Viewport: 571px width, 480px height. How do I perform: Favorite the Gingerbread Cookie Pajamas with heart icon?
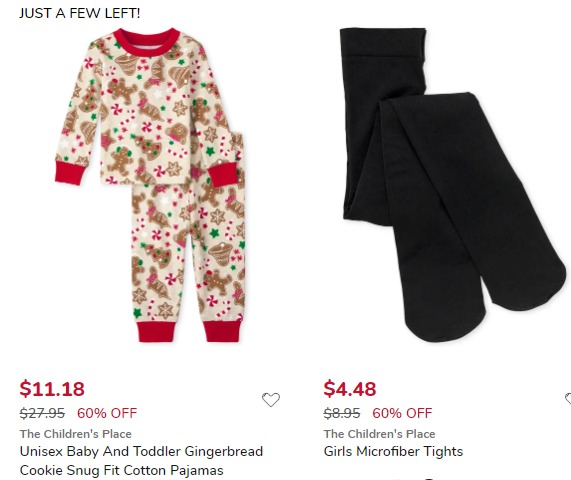[x=271, y=400]
